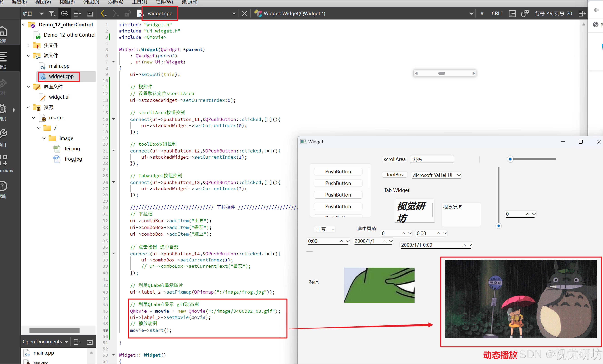Open the debug mode bug icon in the sidebar
This screenshot has width=603, height=364.
[x=3, y=109]
